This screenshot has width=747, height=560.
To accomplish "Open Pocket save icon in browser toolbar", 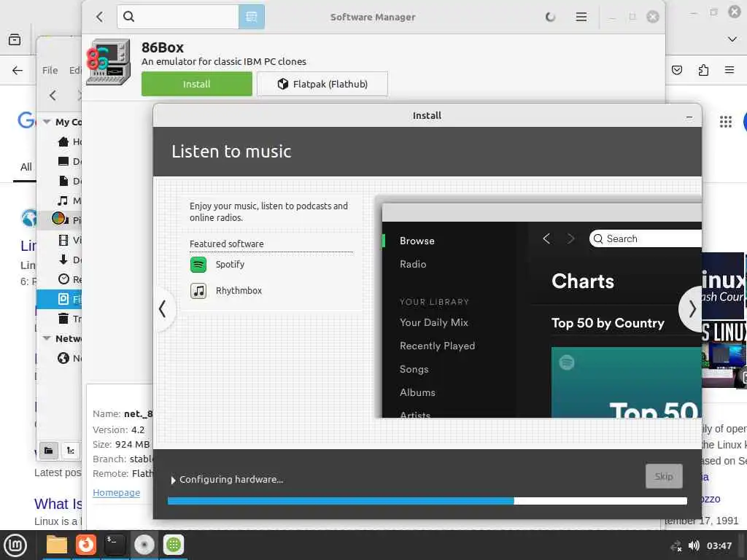I will coord(676,71).
